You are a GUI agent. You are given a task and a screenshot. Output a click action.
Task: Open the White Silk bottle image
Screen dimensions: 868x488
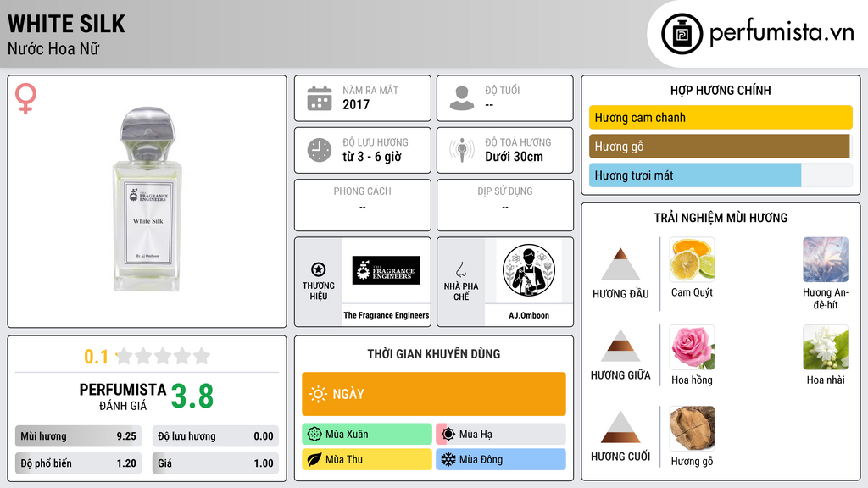pyautogui.click(x=147, y=199)
